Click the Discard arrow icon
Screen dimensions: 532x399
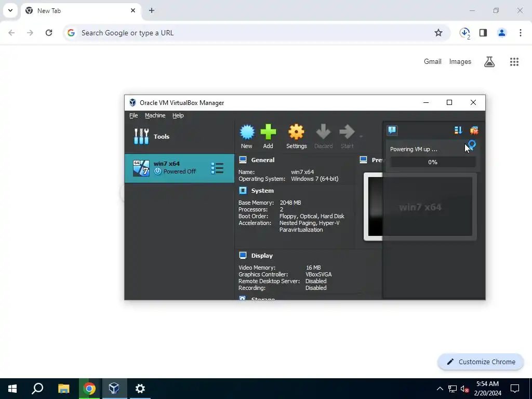[323, 132]
